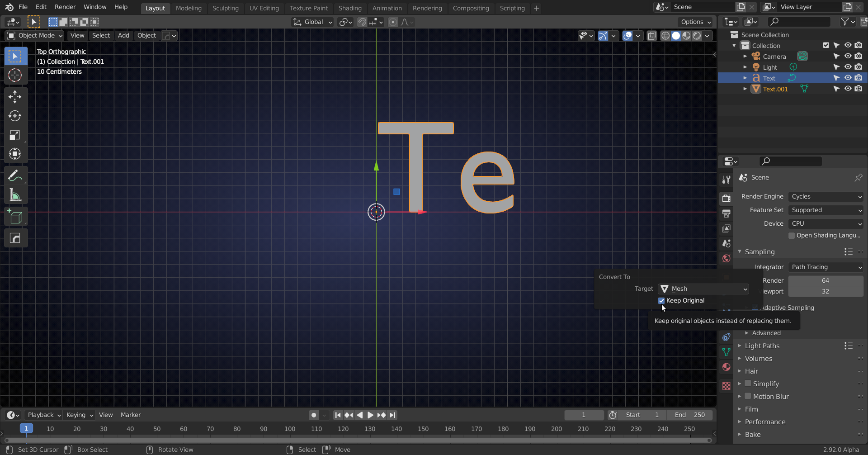Open the Render menu

tap(65, 7)
